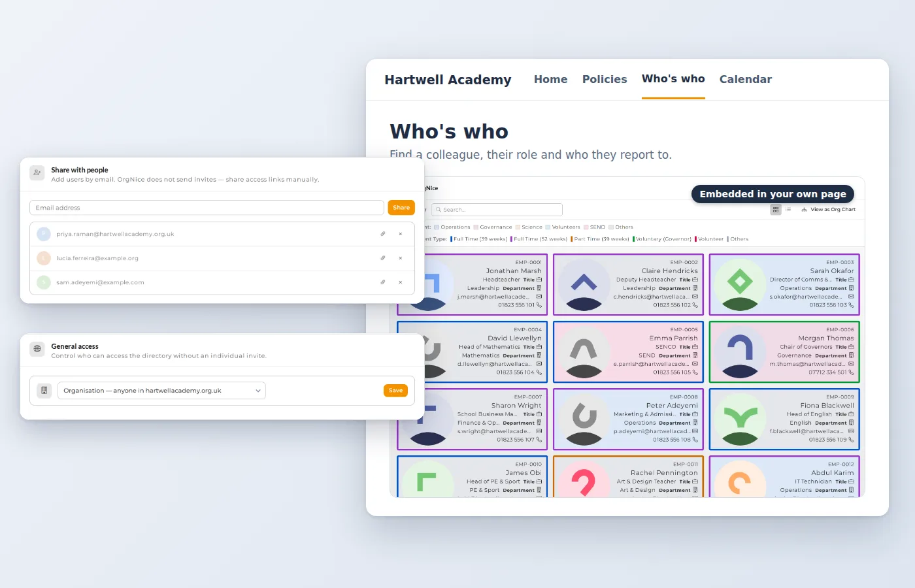Remove lucia.ferreira@example.org from shared users
The width and height of the screenshot is (915, 588).
[x=401, y=258]
